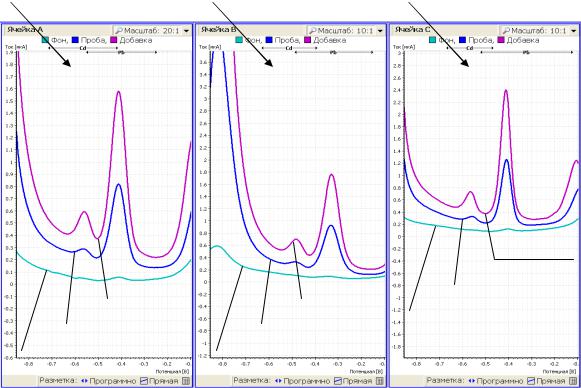Screen dimensions: 581x388
Task: Click the Ток [mA] axis label in Ячейка B
Action: pos(210,47)
